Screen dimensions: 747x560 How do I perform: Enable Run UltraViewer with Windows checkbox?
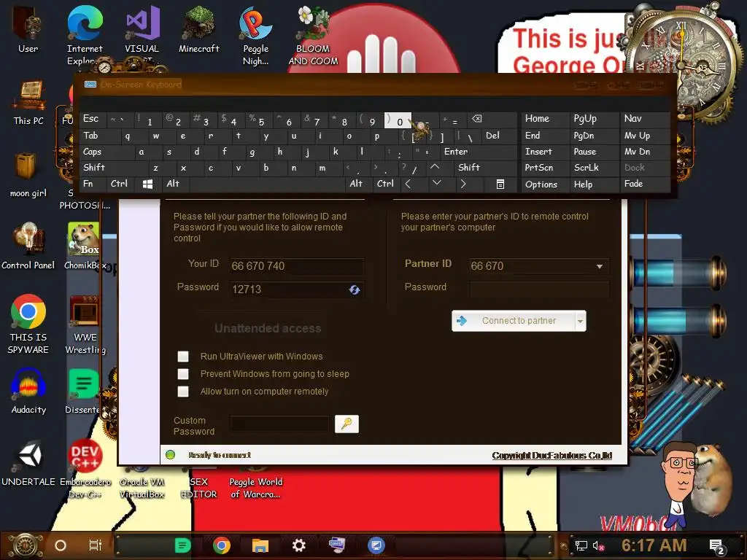click(183, 356)
